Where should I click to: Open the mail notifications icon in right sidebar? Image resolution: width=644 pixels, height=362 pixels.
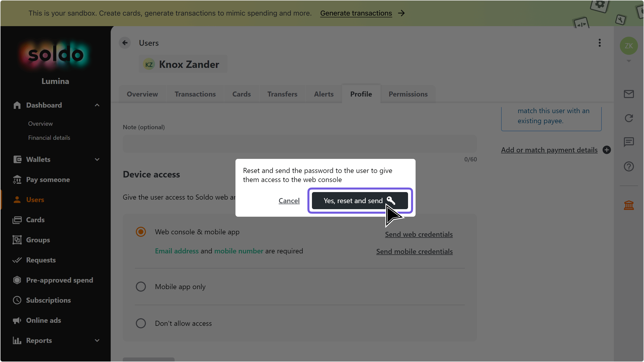point(629,94)
